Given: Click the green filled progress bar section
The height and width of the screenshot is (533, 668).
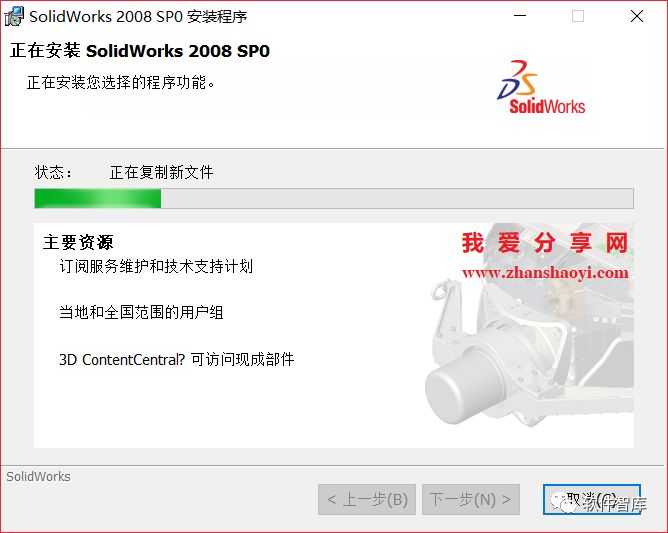Looking at the screenshot, I should click(98, 199).
